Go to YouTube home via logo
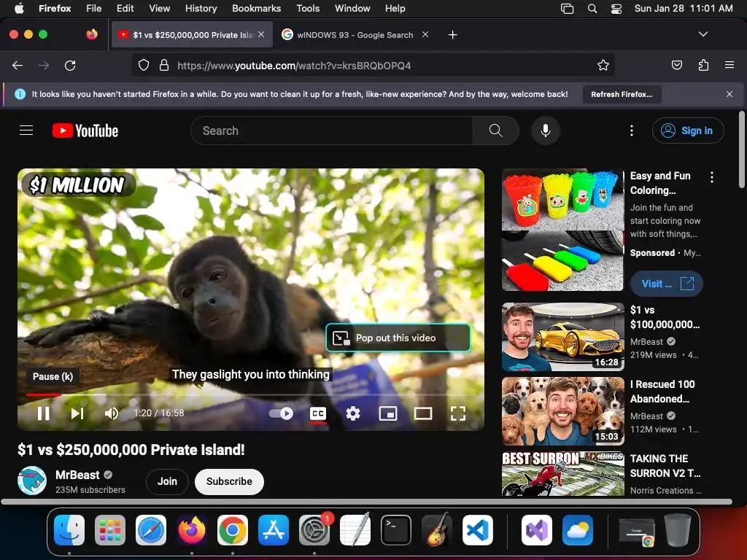The image size is (747, 560). click(x=85, y=131)
